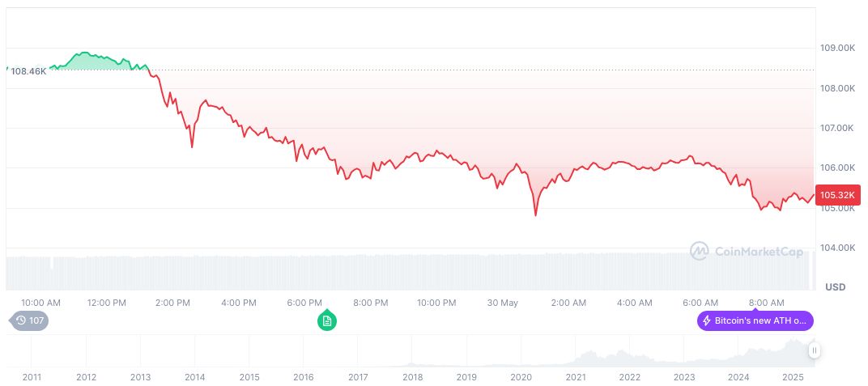Click the 104.00K price axis label
Screen dimensions: 868x386
point(837,248)
